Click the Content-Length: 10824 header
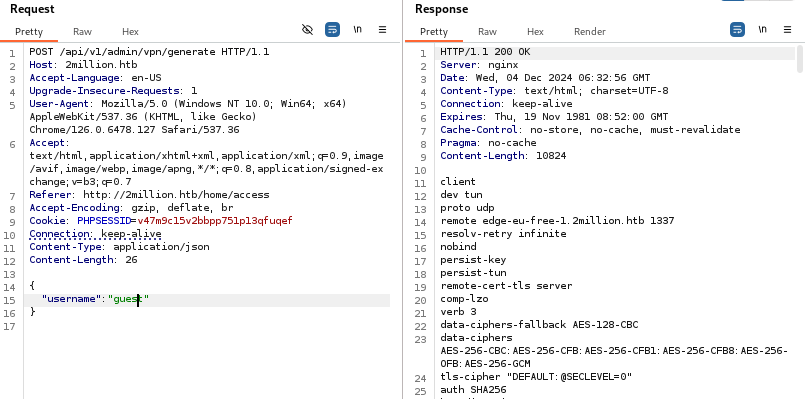805x399 pixels. tap(503, 156)
